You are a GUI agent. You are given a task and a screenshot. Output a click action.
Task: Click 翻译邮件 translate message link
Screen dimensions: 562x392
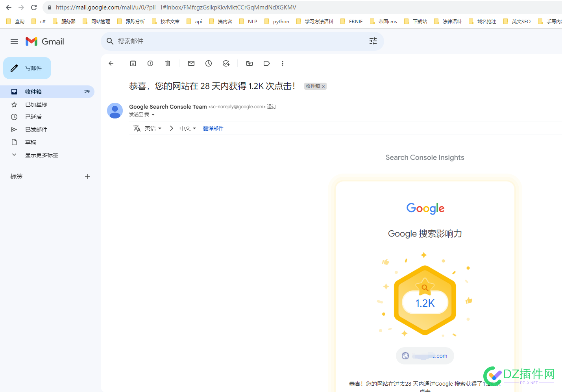pos(213,128)
